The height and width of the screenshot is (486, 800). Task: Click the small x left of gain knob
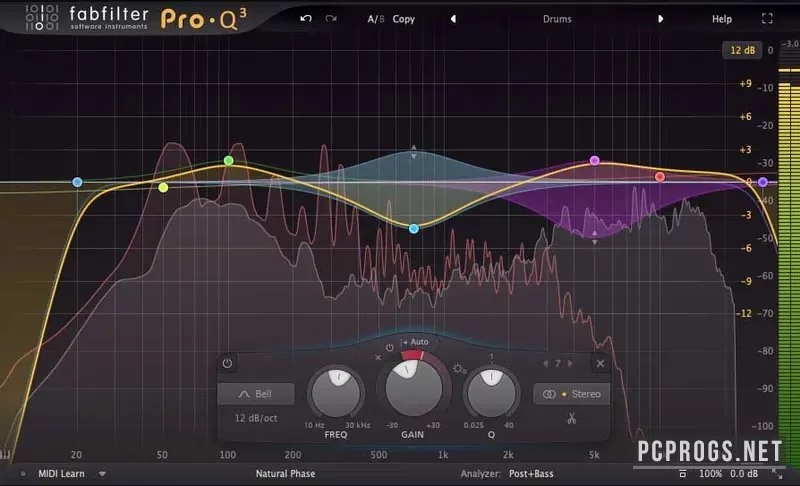[378, 357]
